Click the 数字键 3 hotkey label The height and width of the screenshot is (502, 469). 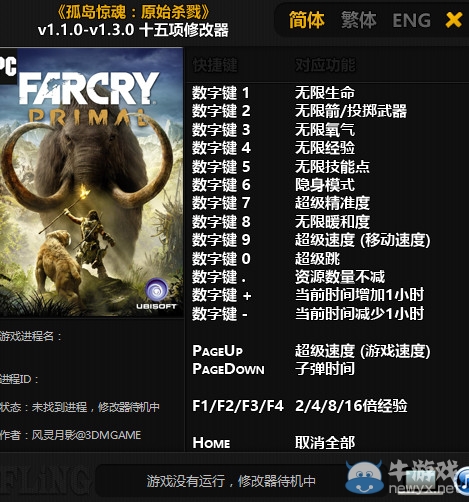221,130
